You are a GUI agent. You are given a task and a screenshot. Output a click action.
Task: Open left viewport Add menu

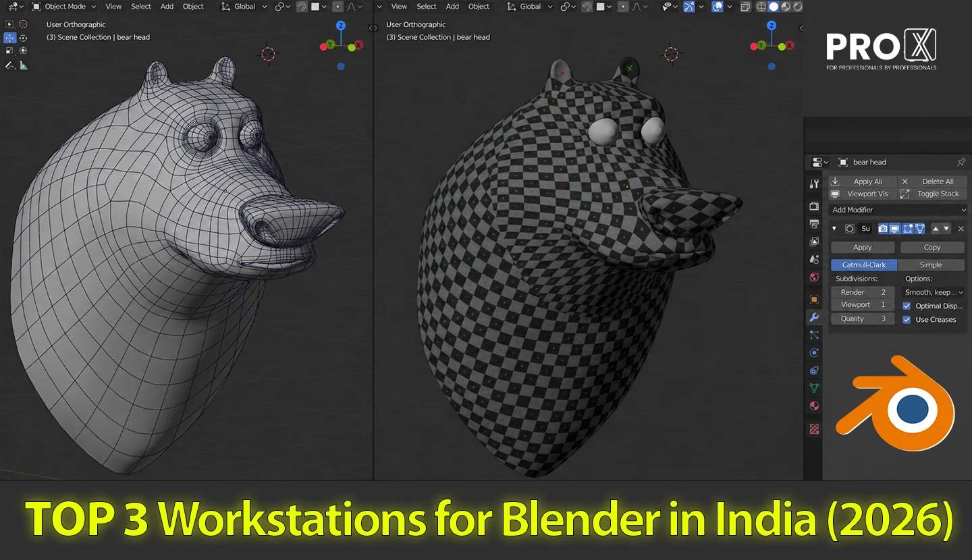pos(167,7)
